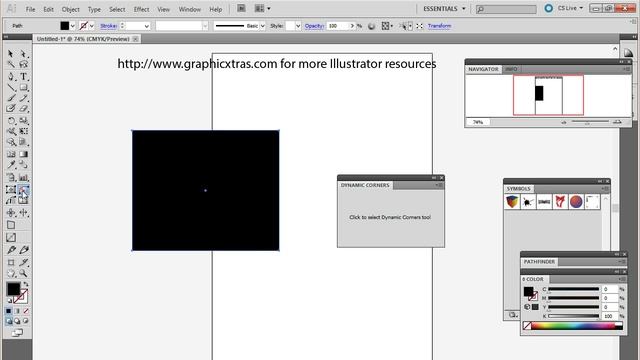This screenshot has width=640, height=360.
Task: Select the Direct Selection tool
Action: point(24,54)
